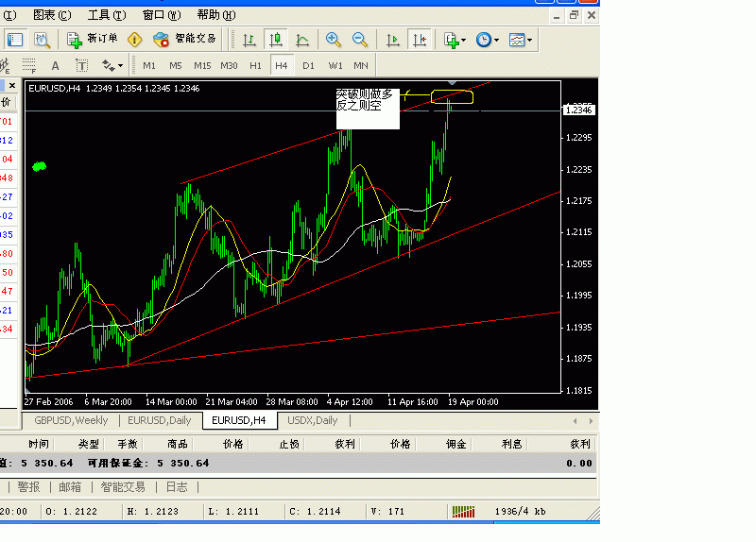This screenshot has height=542, width=756.
Task: Open the 帮助 menu
Action: pos(216,15)
